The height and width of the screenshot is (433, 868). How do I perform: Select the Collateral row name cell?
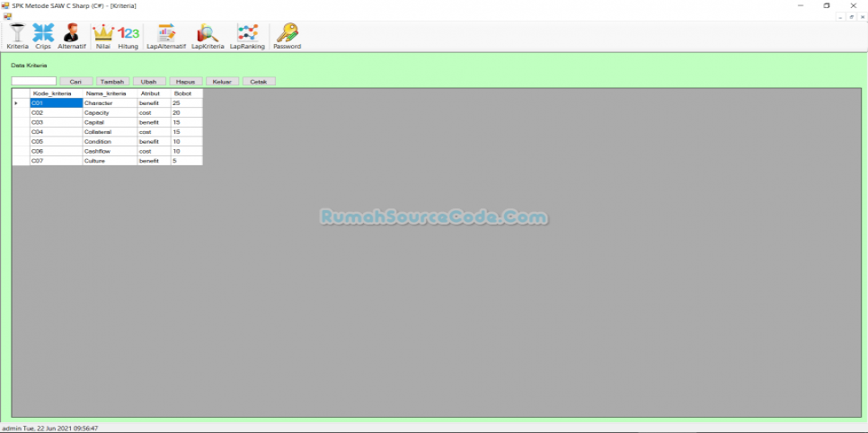pyautogui.click(x=109, y=132)
